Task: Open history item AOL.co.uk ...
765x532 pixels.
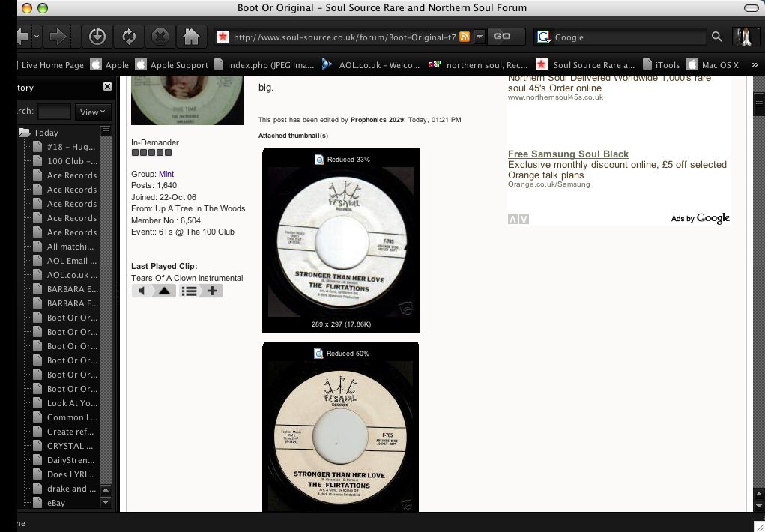Action: point(65,275)
